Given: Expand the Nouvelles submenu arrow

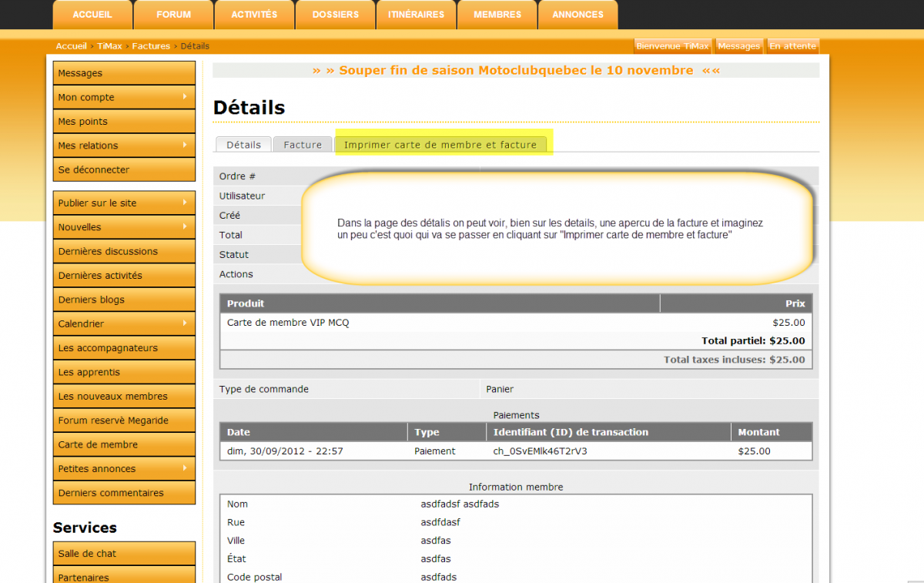Looking at the screenshot, I should [x=185, y=226].
